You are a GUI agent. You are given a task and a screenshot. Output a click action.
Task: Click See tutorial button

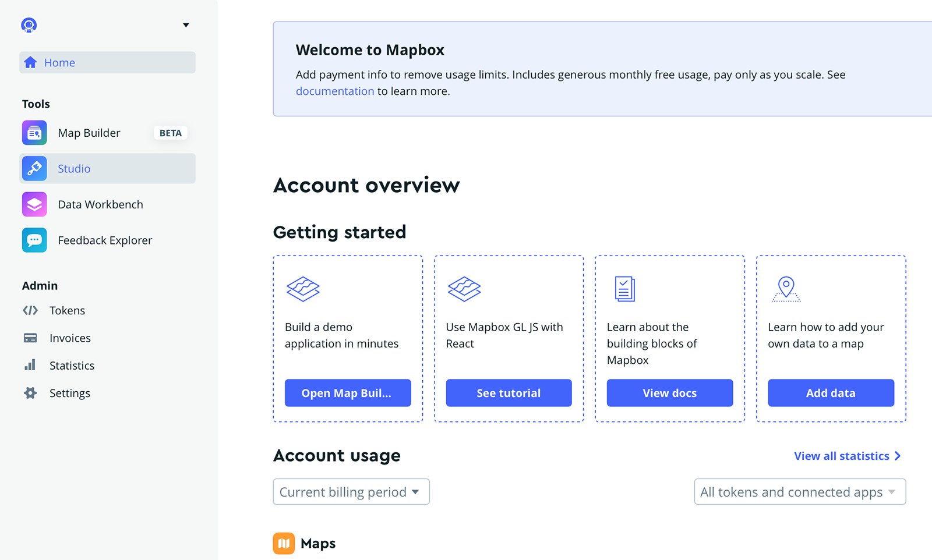coord(509,393)
